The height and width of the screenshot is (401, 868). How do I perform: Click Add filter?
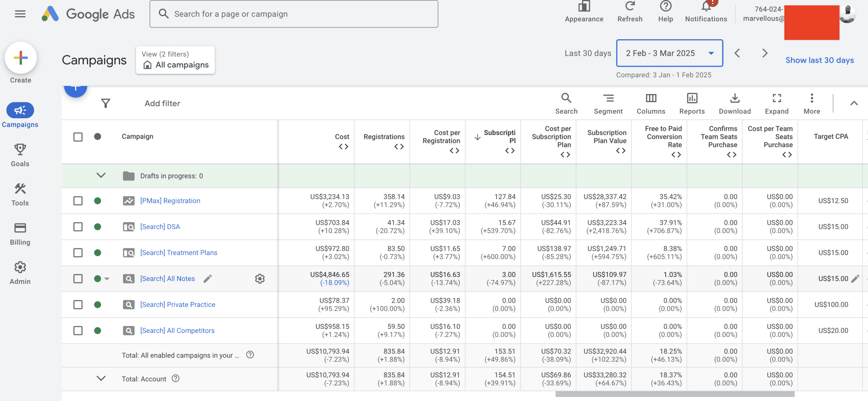pos(162,103)
